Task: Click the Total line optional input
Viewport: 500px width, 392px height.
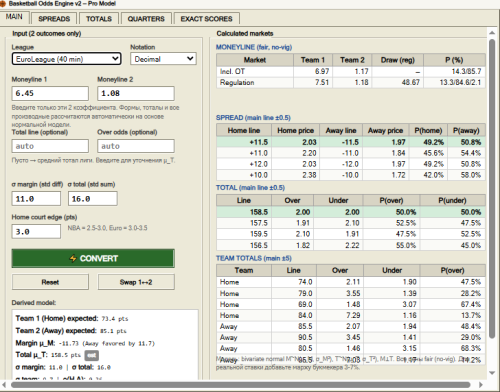Action: (50, 146)
